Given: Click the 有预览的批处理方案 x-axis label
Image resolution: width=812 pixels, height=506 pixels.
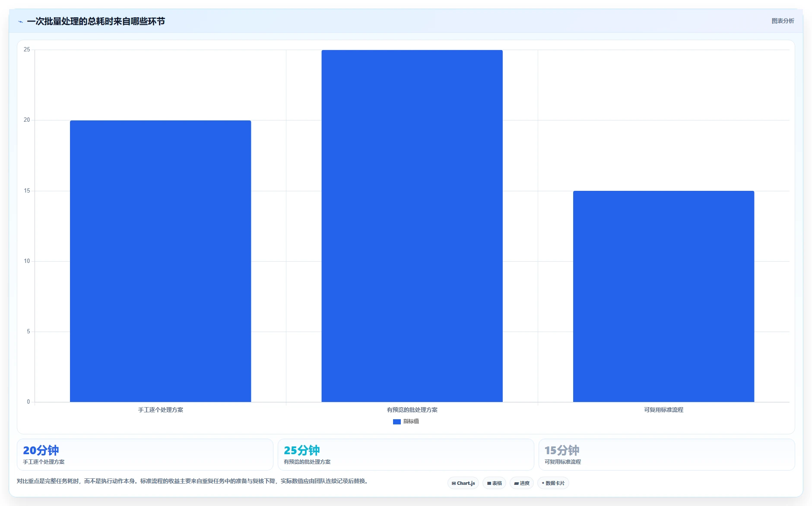Looking at the screenshot, I should 412,410.
